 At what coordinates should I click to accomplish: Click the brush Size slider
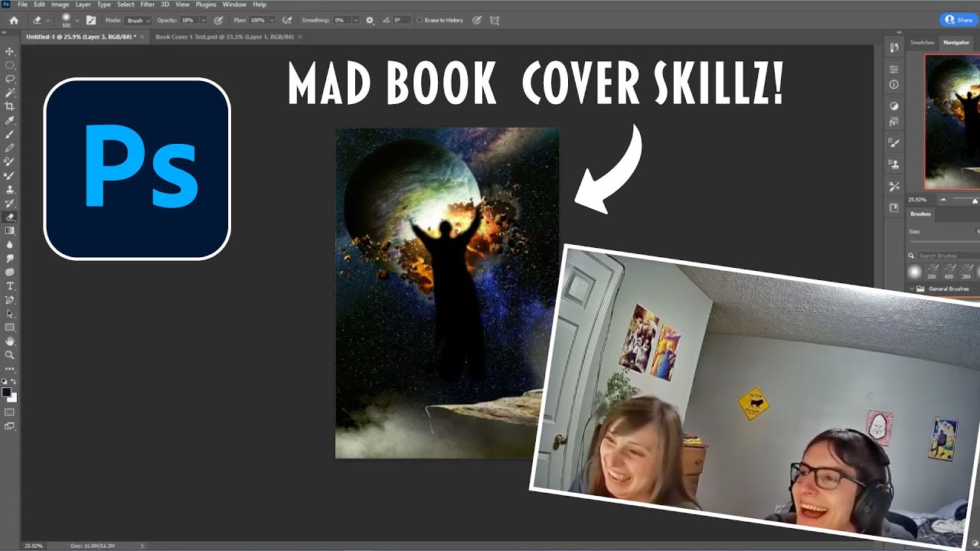(x=945, y=242)
